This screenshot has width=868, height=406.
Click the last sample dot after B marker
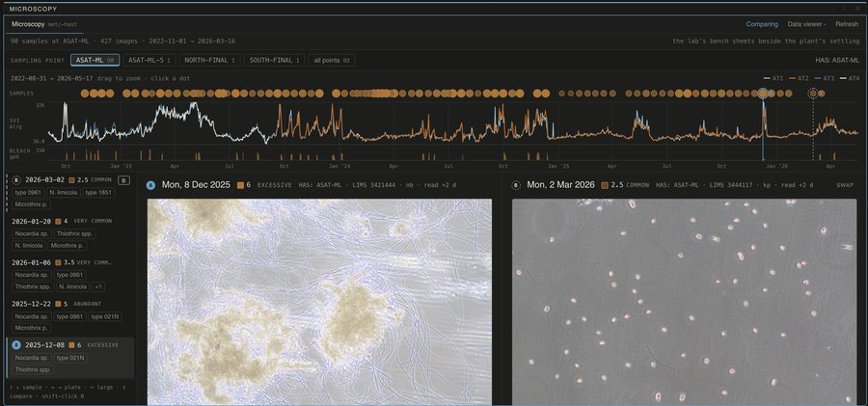[822, 94]
